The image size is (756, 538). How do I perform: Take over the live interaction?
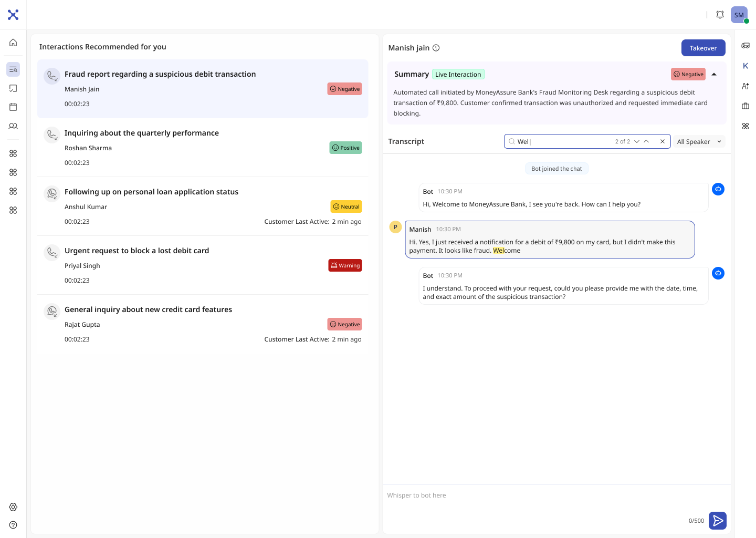pyautogui.click(x=703, y=48)
